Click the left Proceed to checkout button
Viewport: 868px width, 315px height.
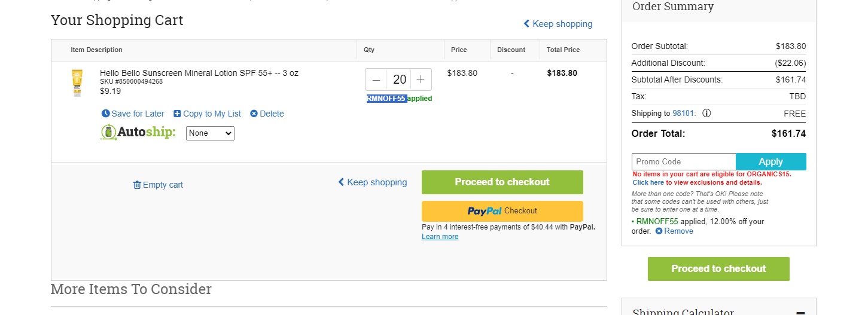point(502,182)
